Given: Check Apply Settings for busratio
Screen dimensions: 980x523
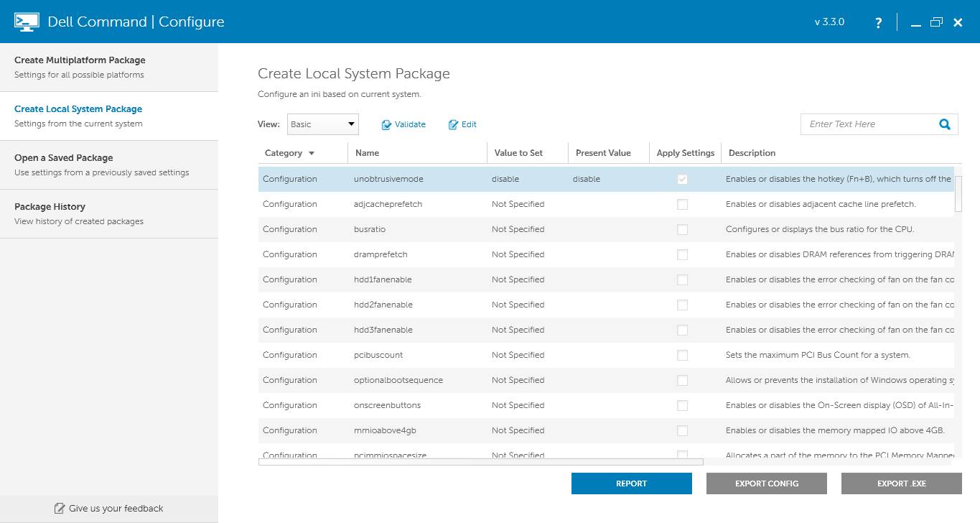Looking at the screenshot, I should (682, 229).
